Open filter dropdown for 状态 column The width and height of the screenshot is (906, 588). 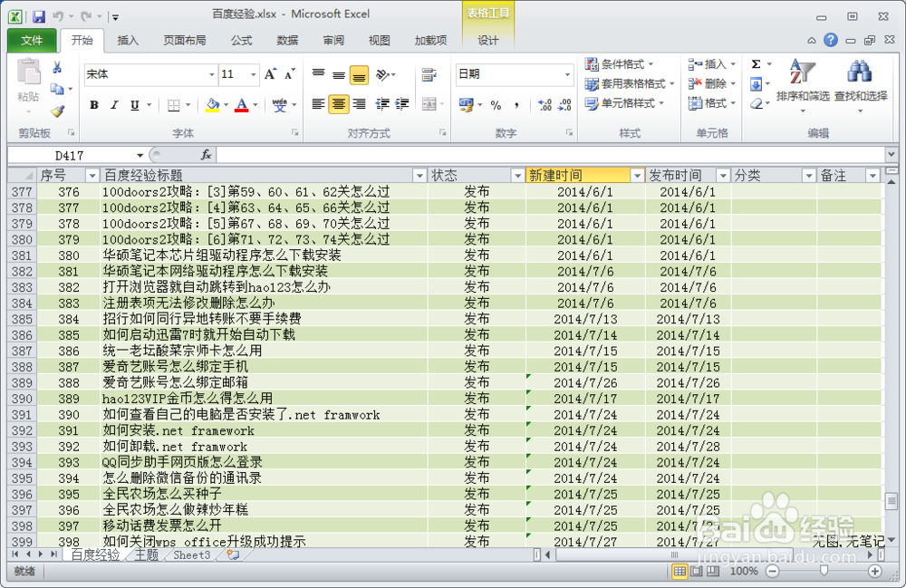(517, 175)
